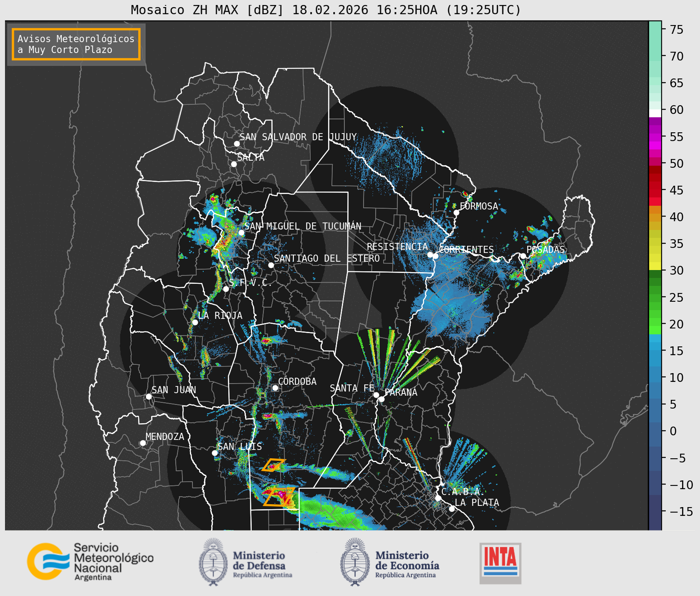Click the map title showing 16:25HOA timestamp
Screen dimensions: 700x596
click(x=326, y=10)
